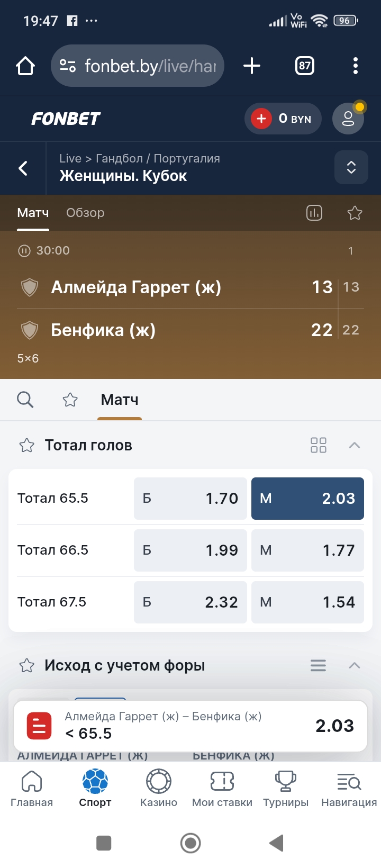Favorite the Total goals market star

pos(27,445)
